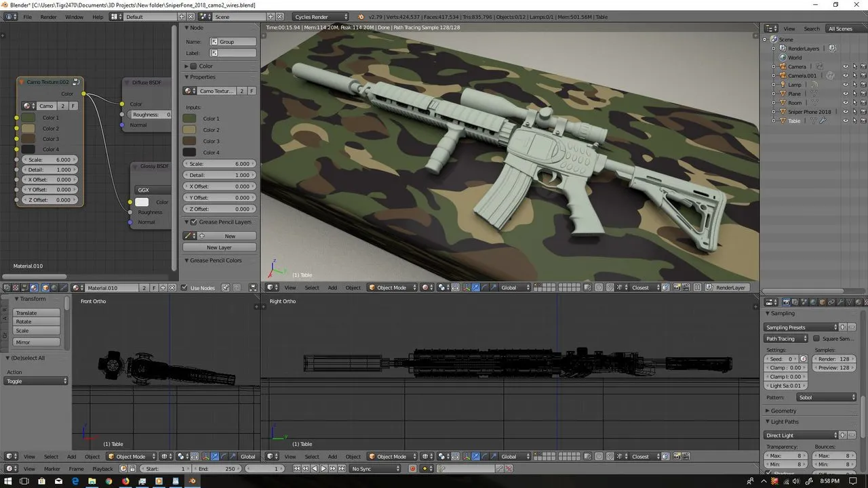The height and width of the screenshot is (488, 868).
Task: Collapse the Properties section in node panel
Action: (x=187, y=77)
